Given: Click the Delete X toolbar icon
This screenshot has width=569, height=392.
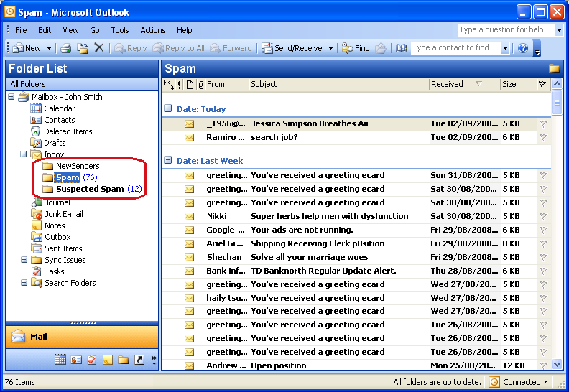Looking at the screenshot, I should click(x=98, y=48).
